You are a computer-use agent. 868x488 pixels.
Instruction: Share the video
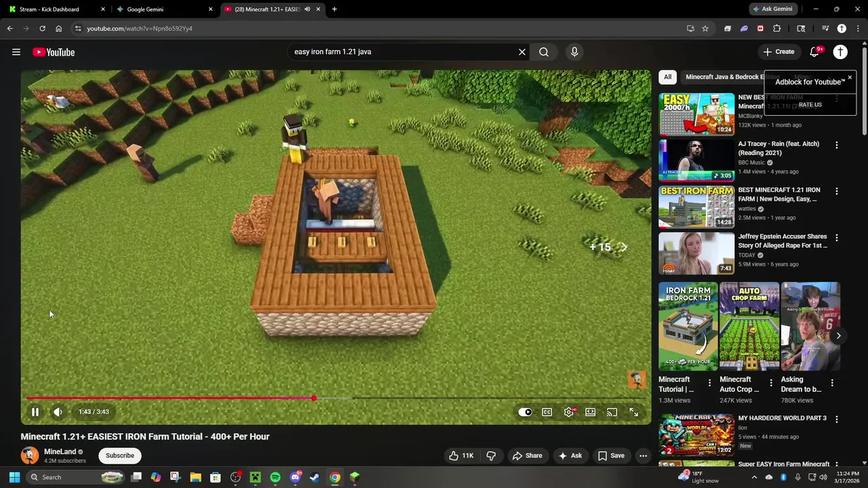527,455
